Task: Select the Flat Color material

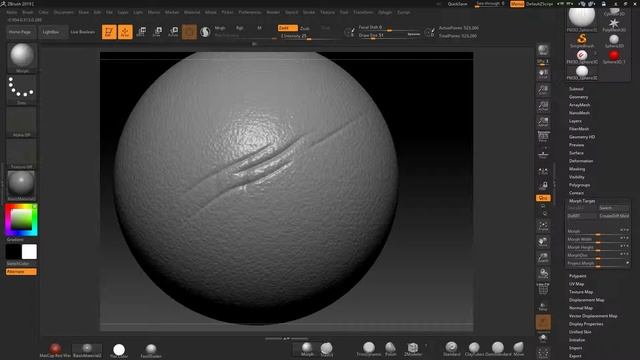Action: click(x=119, y=350)
